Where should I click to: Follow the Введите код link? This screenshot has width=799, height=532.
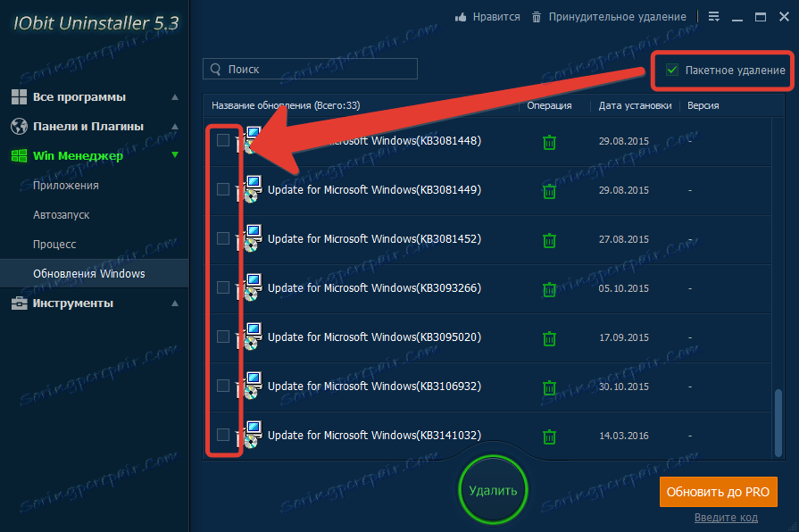click(726, 518)
